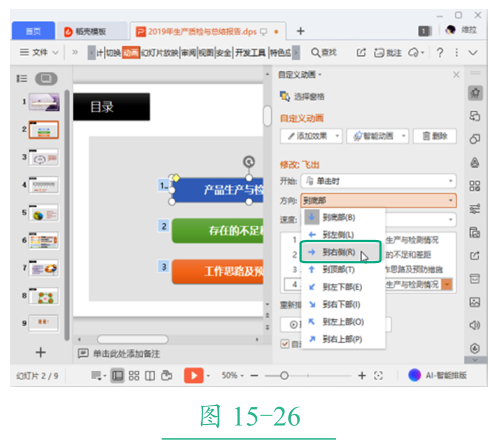Screen dimensions: 497x445
Task: Select slide 8 thumbnail
Action: point(44,296)
